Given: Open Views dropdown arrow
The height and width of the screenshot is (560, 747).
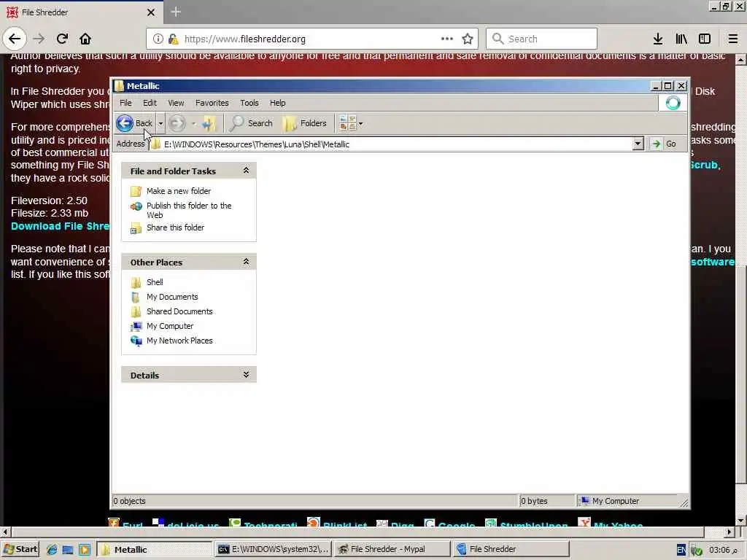Looking at the screenshot, I should [360, 124].
